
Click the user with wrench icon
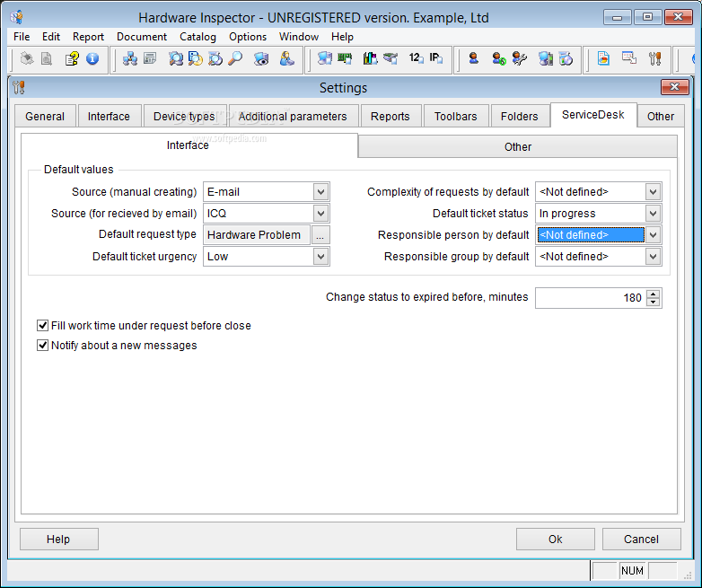click(520, 58)
